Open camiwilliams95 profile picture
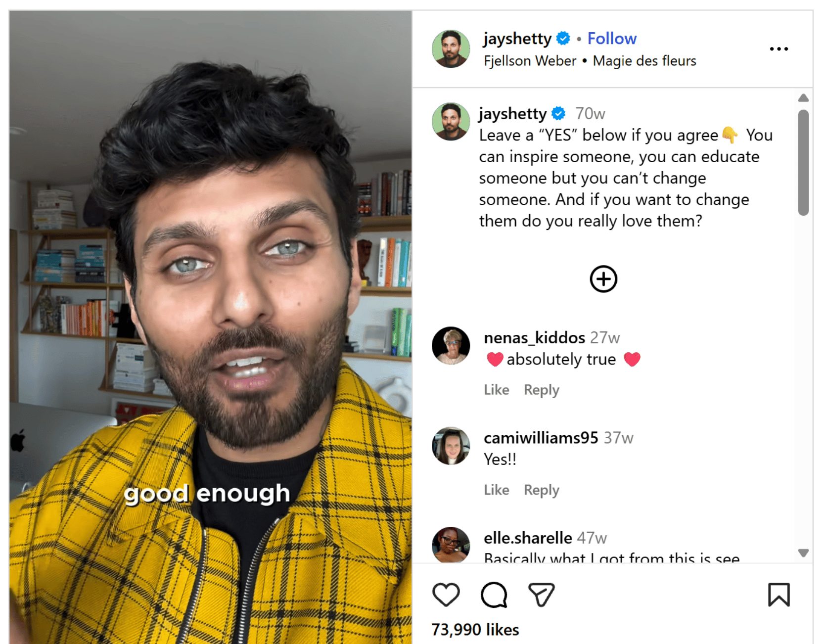Screen dimensions: 825x644 click(451, 446)
